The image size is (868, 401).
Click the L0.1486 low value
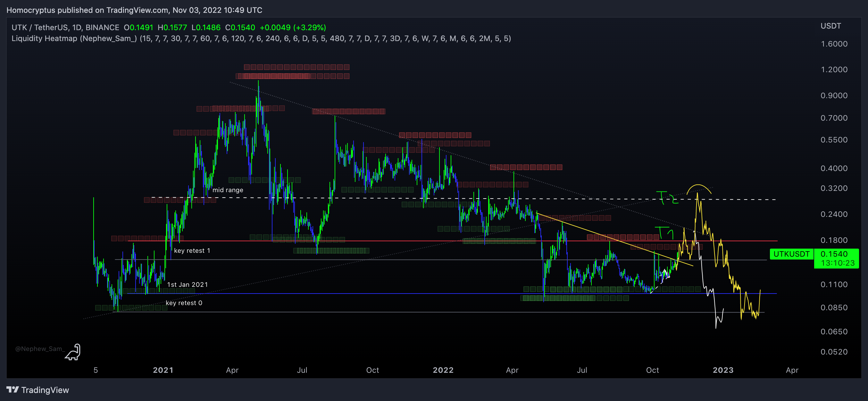206,27
